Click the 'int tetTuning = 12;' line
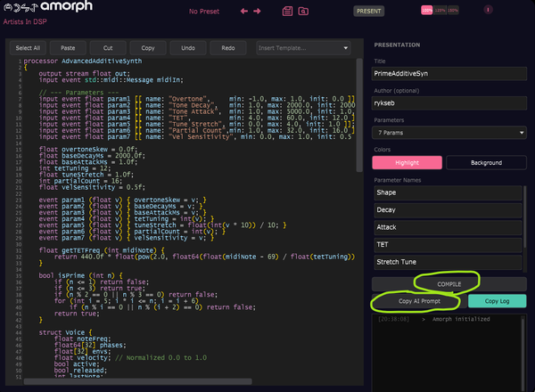 (75, 168)
